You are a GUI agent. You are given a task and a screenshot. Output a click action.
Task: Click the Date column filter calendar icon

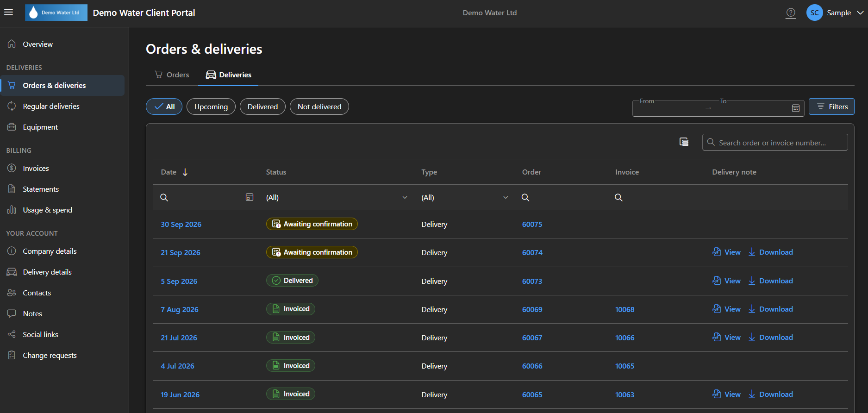(x=249, y=197)
